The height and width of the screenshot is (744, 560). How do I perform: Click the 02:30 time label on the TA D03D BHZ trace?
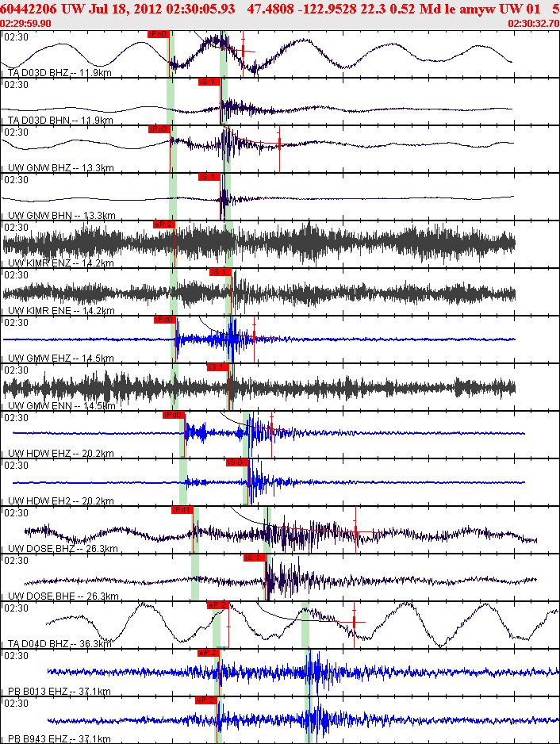(x=16, y=37)
